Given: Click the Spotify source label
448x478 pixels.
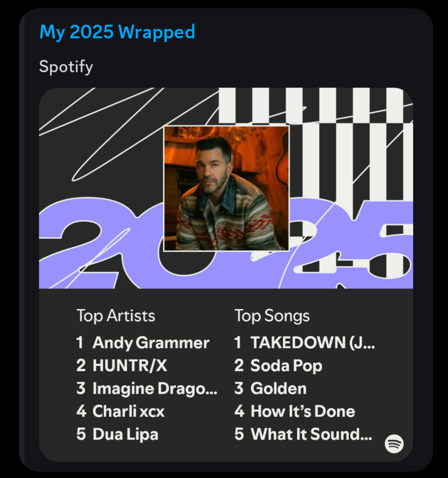Looking at the screenshot, I should click(x=66, y=66).
